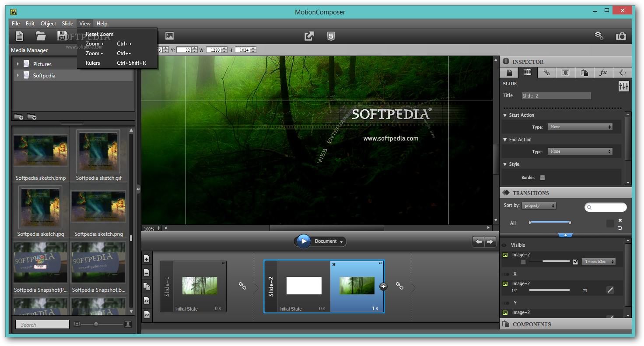644x346 pixels.
Task: Open the chain link tab in Inspector
Action: point(546,73)
